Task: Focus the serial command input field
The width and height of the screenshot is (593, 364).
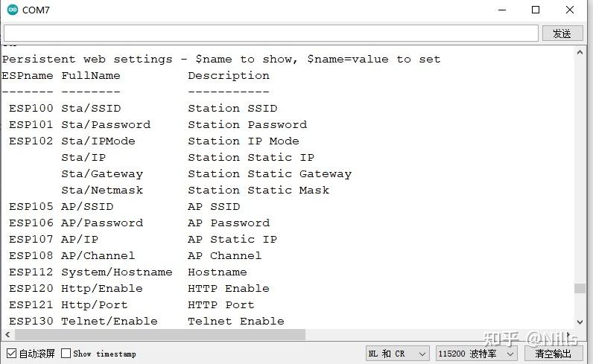Action: [x=270, y=33]
